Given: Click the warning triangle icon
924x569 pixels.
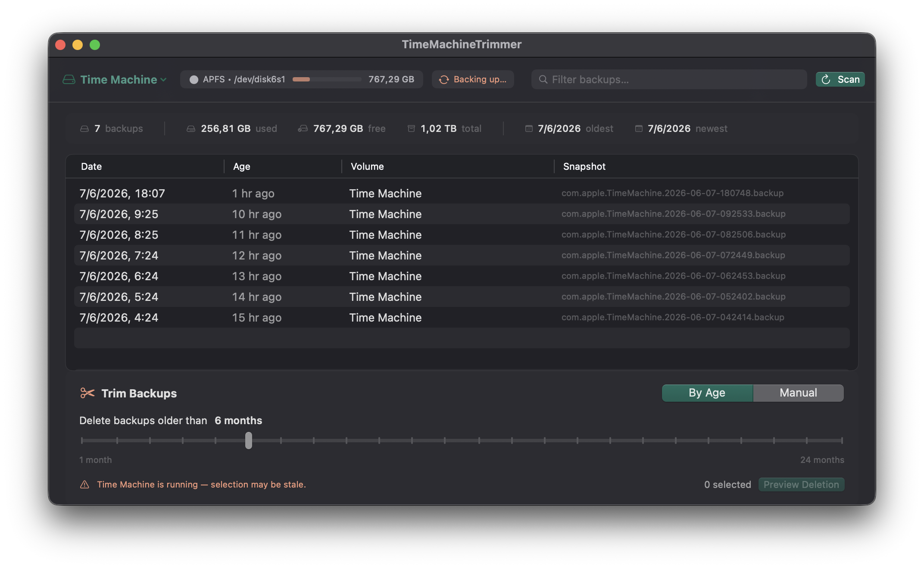Looking at the screenshot, I should click(x=85, y=485).
